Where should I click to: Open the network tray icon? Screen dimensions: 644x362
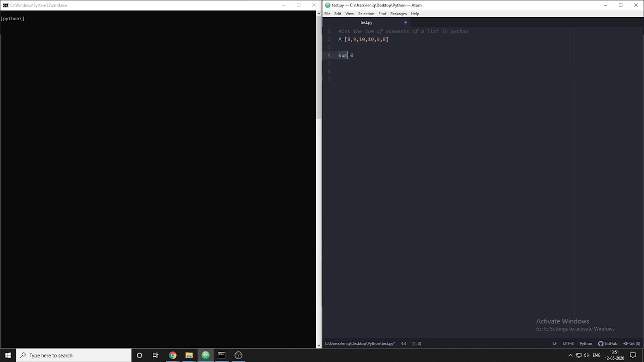click(579, 355)
